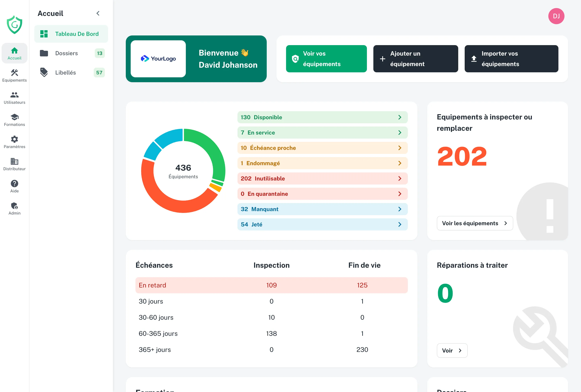Click the 10 Échéance proche status label
This screenshot has height=392, width=581.
[268, 148]
